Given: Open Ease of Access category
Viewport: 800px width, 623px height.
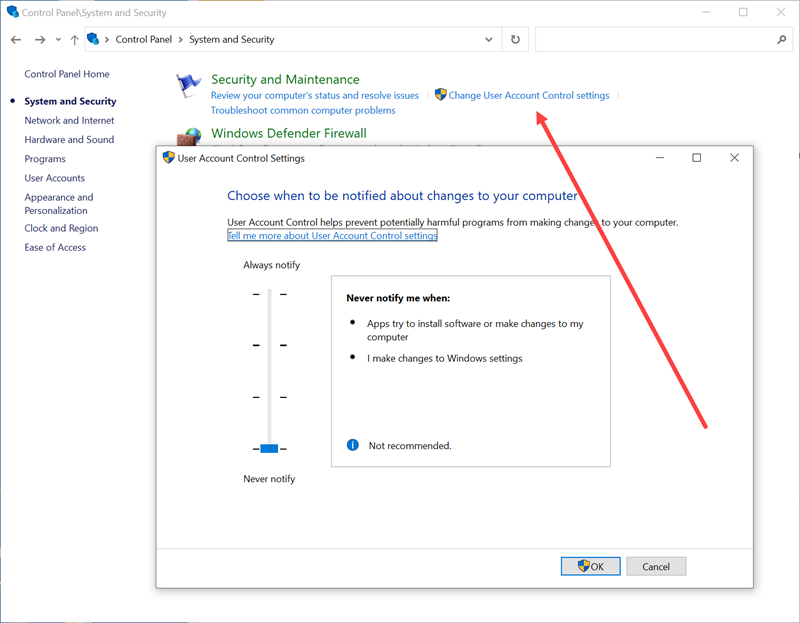Looking at the screenshot, I should pyautogui.click(x=55, y=247).
